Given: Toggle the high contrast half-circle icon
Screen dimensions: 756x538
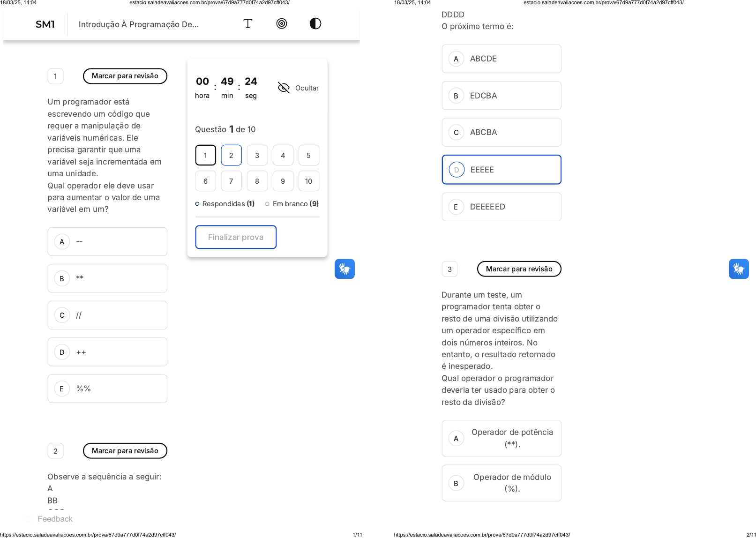Looking at the screenshot, I should [x=315, y=24].
